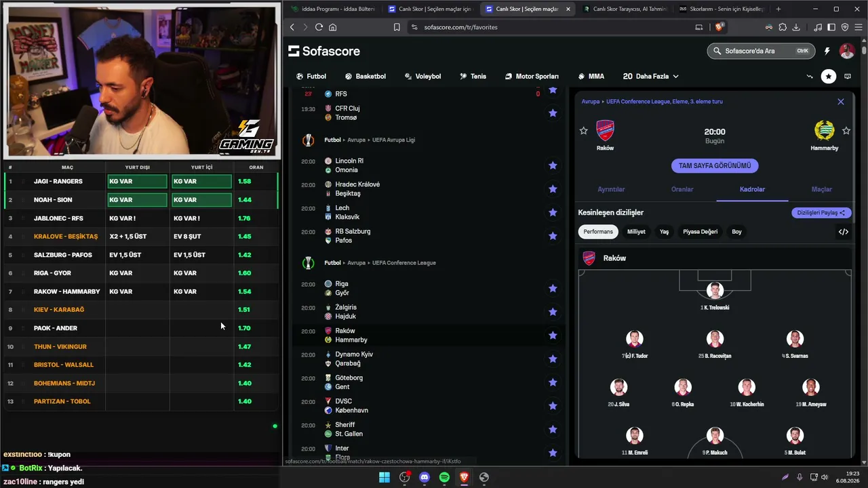The image size is (868, 488).
Task: Bookmark this page in the address bar
Action: click(397, 27)
